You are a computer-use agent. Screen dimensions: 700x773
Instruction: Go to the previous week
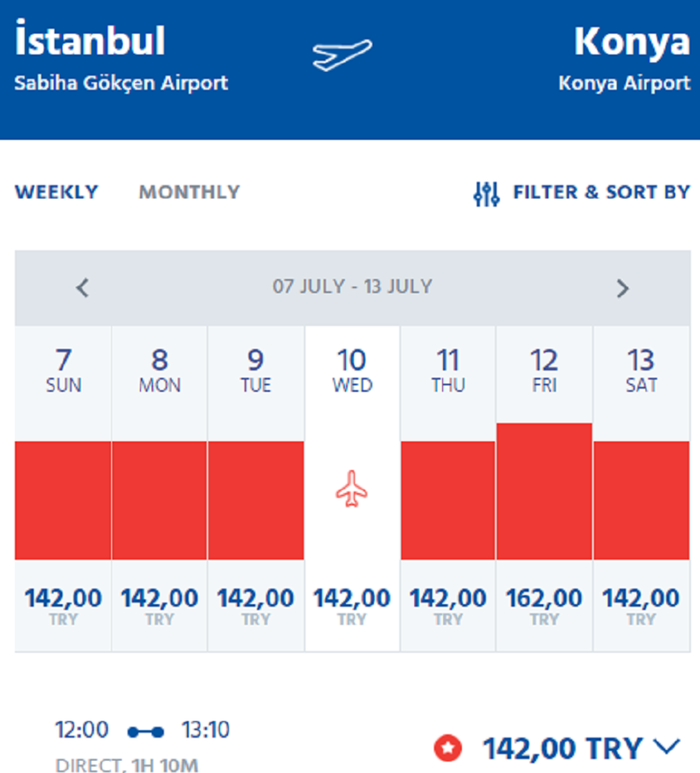82,288
